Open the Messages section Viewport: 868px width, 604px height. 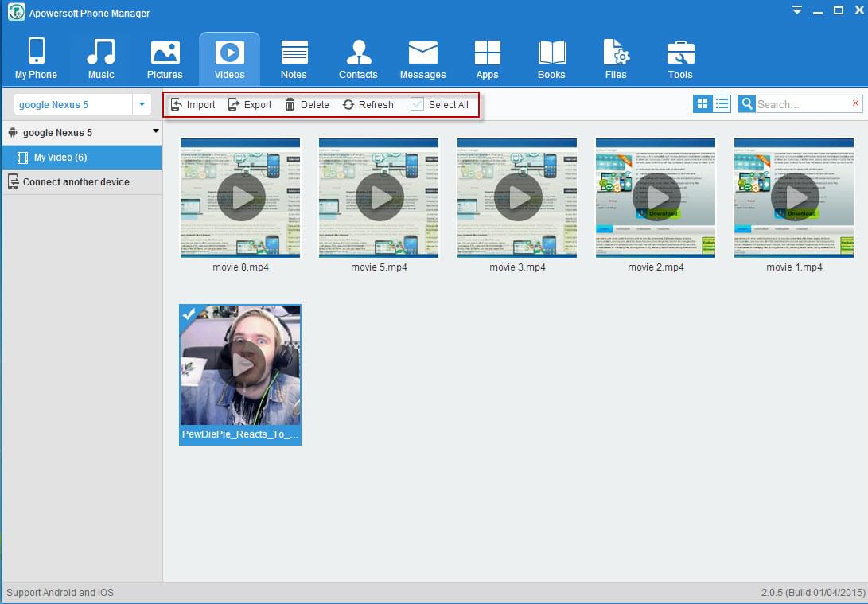423,59
